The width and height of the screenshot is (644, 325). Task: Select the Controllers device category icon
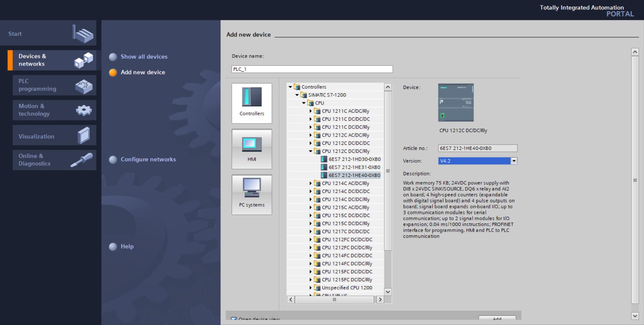coord(252,103)
